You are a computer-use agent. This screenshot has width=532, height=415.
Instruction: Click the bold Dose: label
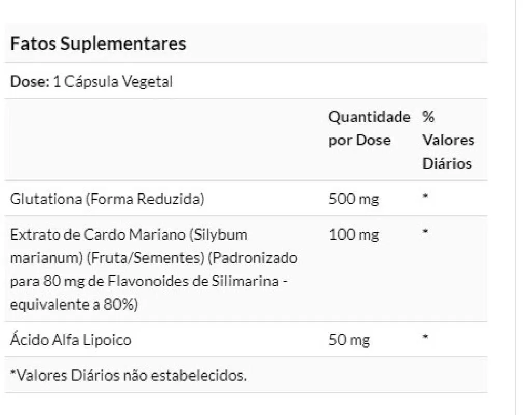coord(30,81)
